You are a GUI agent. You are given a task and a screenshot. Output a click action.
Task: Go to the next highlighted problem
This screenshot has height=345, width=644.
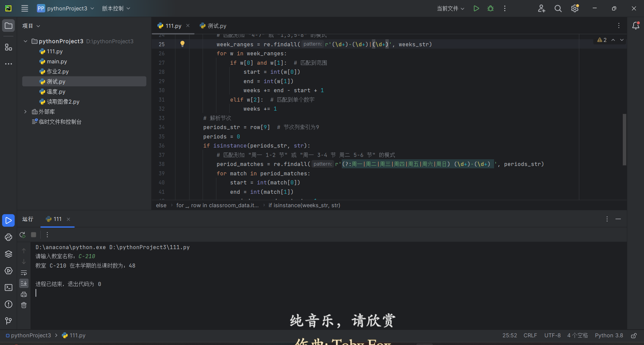[x=622, y=40]
